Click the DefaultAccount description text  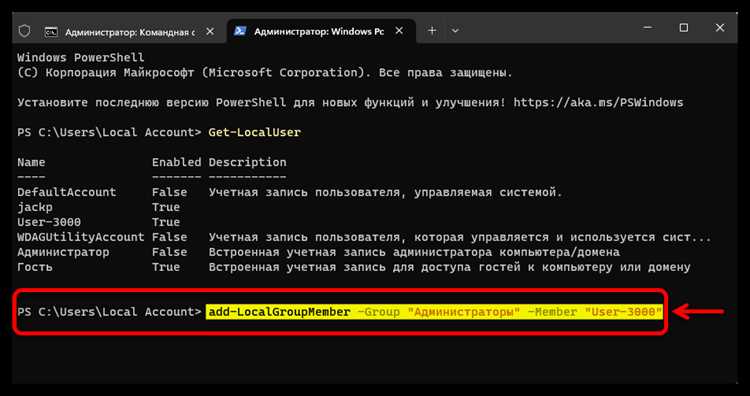point(386,192)
